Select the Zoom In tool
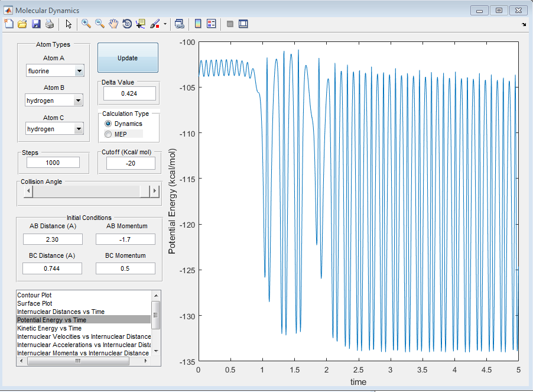The height and width of the screenshot is (392, 533). (x=86, y=24)
